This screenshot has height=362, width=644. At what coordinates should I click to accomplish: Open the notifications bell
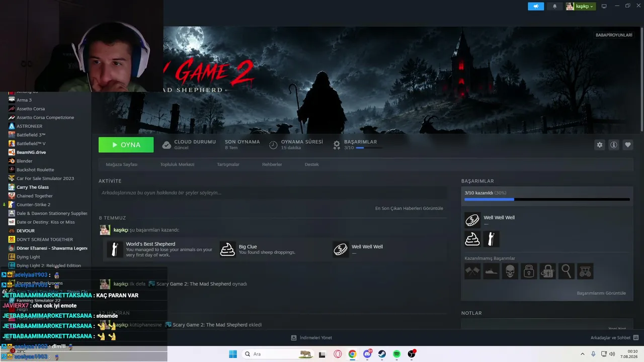(x=555, y=7)
